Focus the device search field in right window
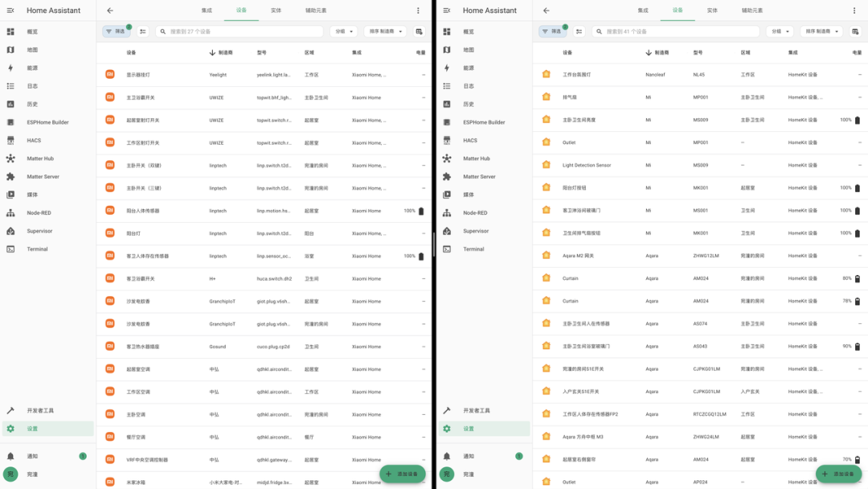 (675, 31)
